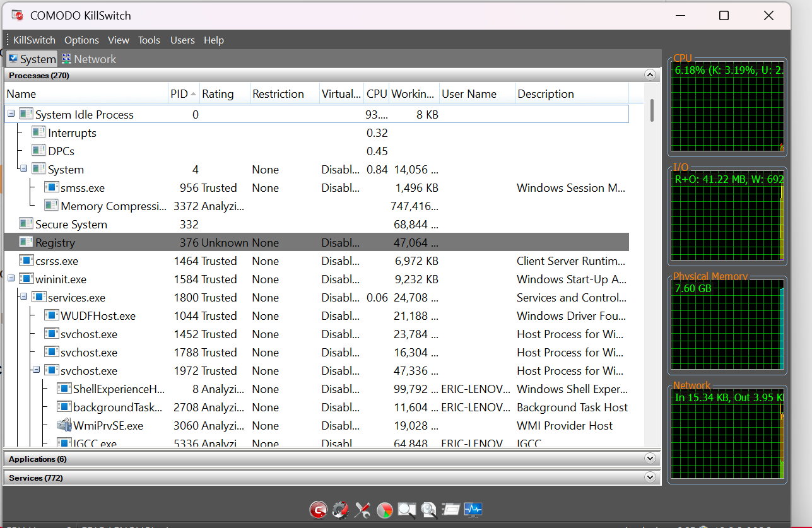Screen dimensions: 812x528
Task: Sort by the CPU column header
Action: (x=377, y=94)
